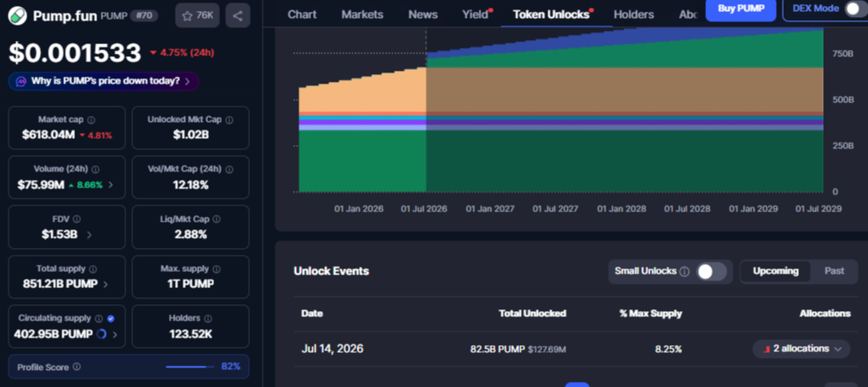Select Upcoming unlock events
Image resolution: width=868 pixels, height=387 pixels.
776,271
